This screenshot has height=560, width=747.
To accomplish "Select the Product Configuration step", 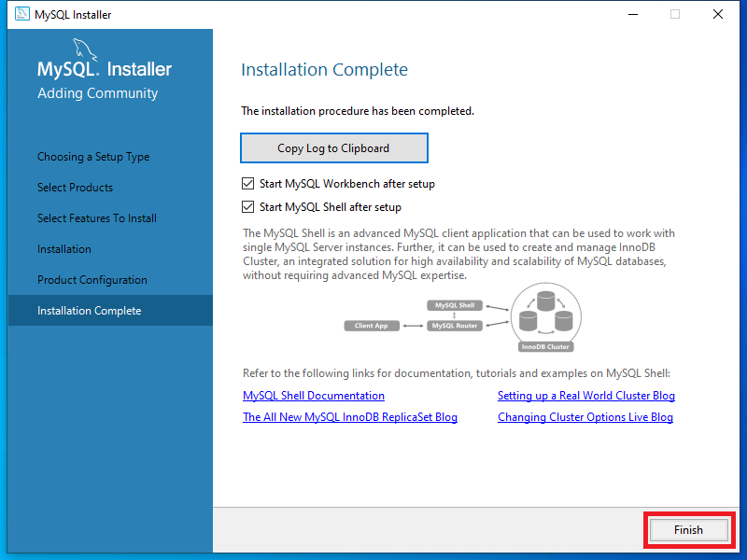I will pos(92,280).
